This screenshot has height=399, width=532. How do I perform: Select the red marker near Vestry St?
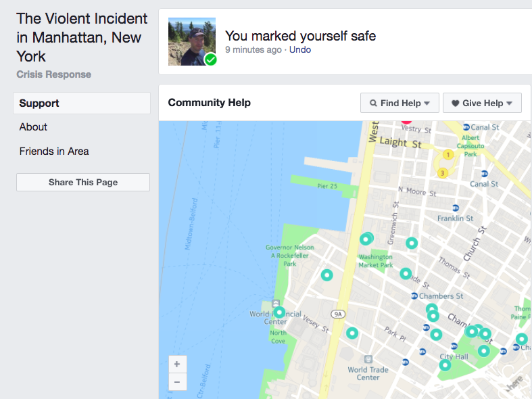406,122
